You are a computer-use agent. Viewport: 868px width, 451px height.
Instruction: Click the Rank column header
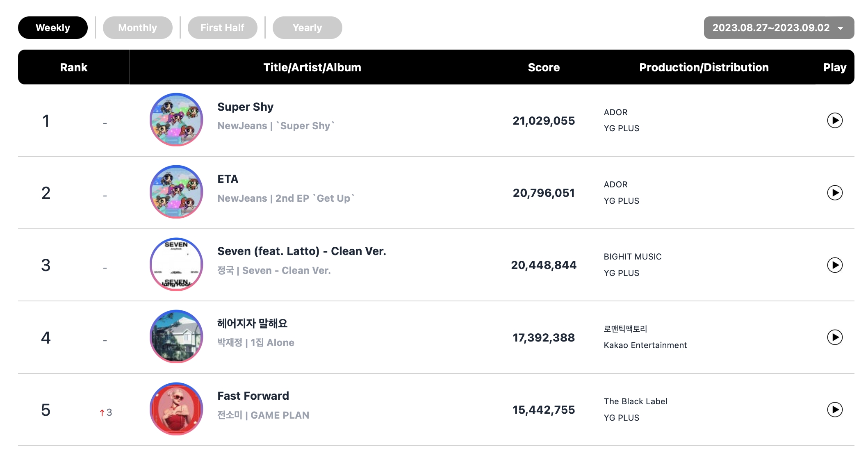click(x=74, y=67)
